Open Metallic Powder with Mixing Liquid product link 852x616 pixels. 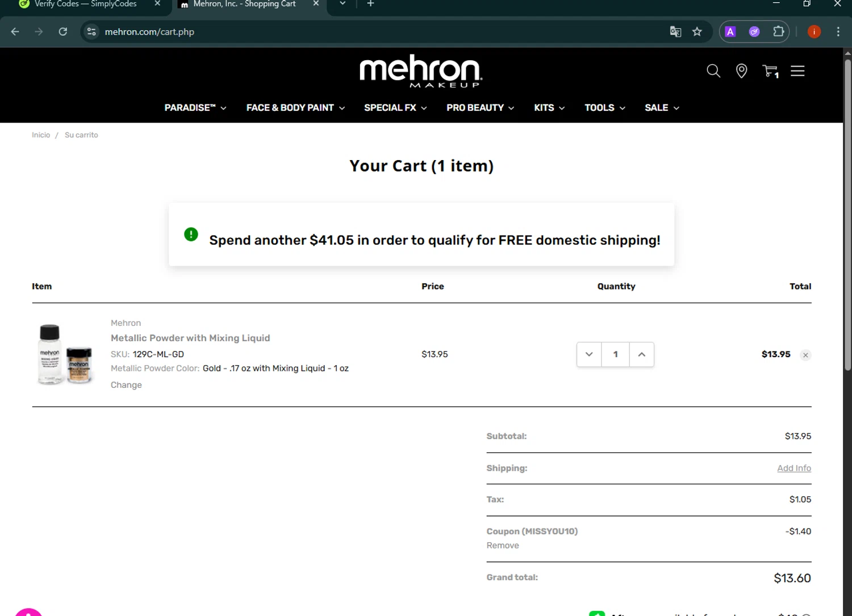click(x=190, y=338)
